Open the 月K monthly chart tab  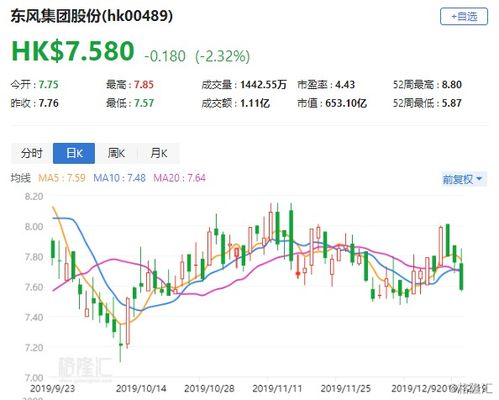pos(159,153)
